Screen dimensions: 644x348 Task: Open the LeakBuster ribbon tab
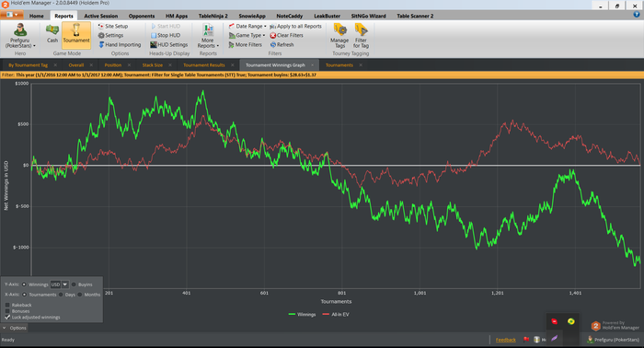327,16
